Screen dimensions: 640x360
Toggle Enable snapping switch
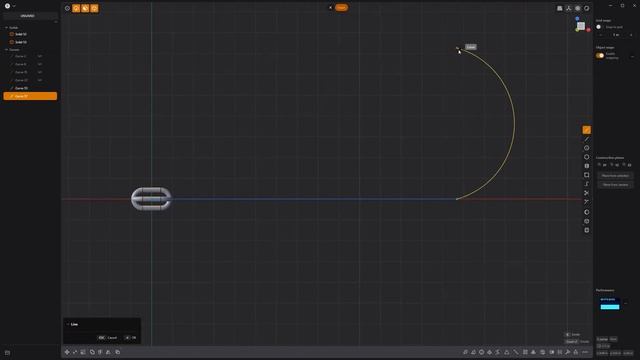tap(600, 56)
